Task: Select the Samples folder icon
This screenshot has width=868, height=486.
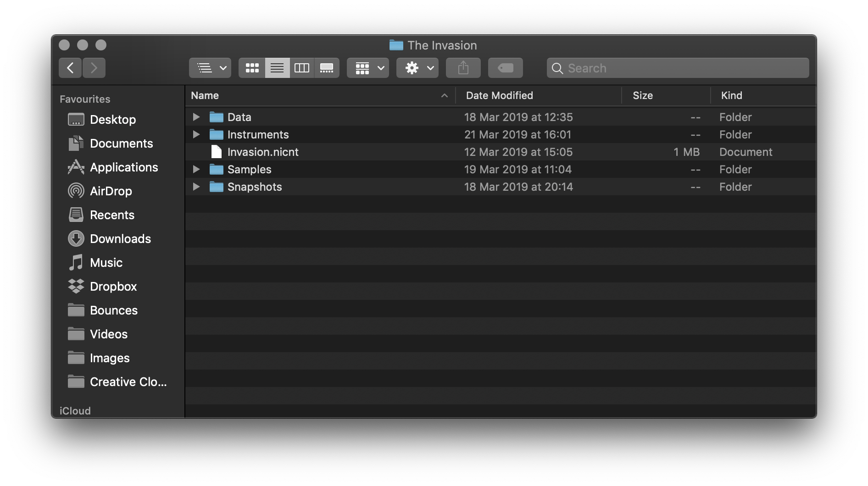Action: point(216,169)
